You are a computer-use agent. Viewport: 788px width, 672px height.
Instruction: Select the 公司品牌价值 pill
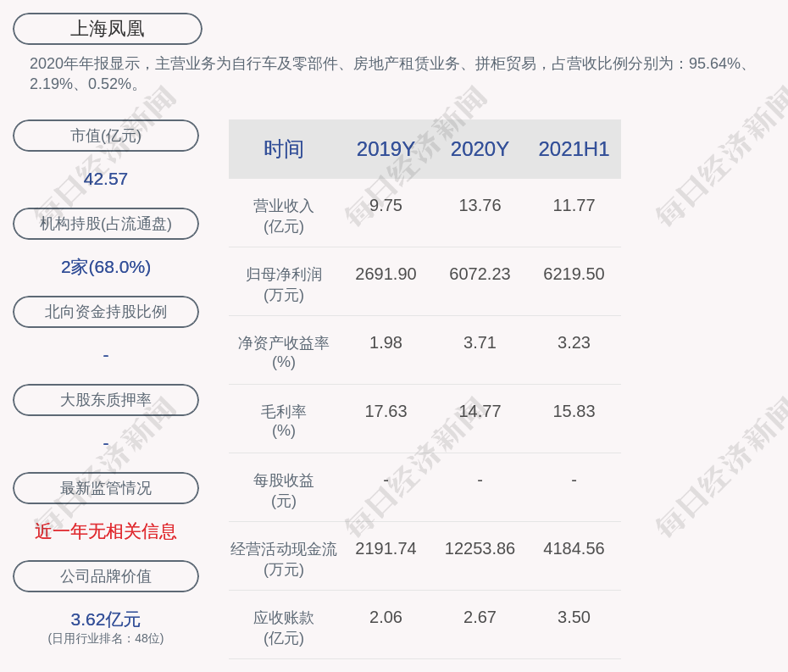[x=106, y=576]
